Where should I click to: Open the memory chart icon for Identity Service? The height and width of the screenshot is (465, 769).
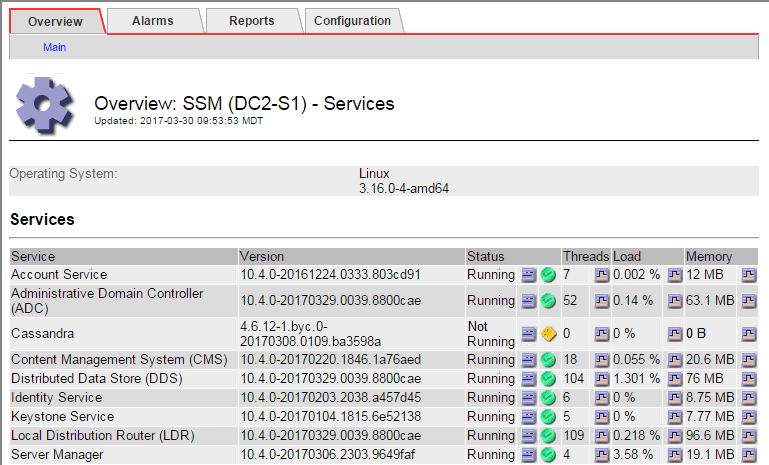point(748,398)
